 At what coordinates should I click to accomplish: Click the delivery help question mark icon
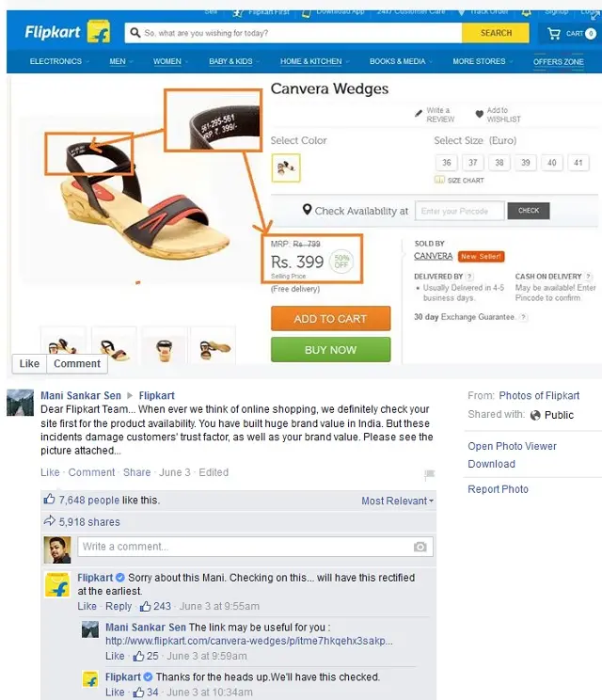coord(467,277)
